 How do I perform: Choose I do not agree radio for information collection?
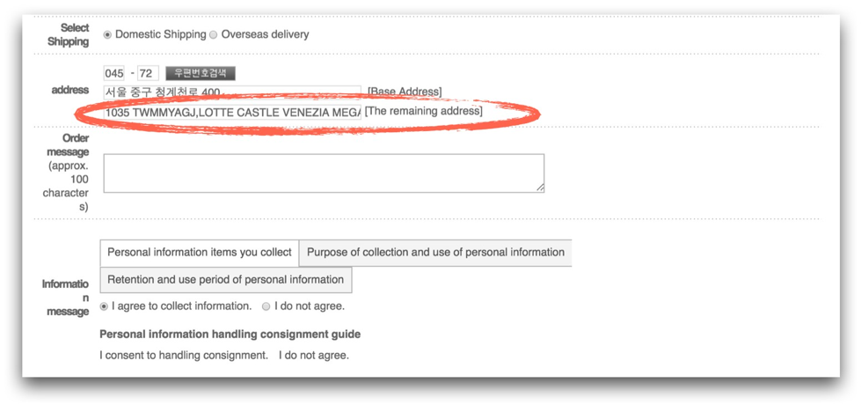266,306
